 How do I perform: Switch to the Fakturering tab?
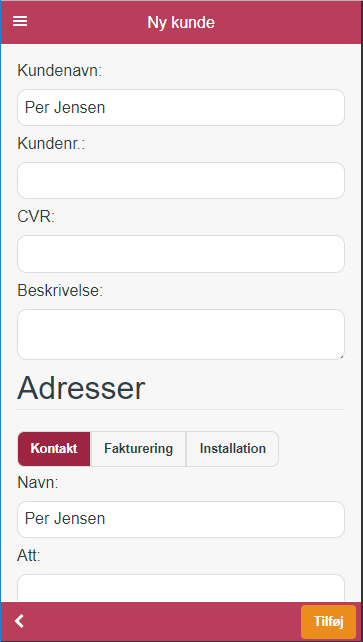click(x=138, y=448)
